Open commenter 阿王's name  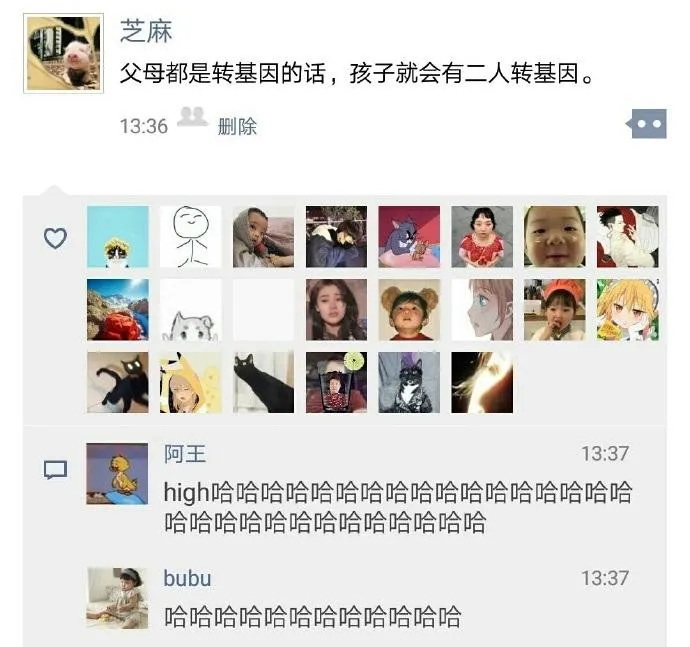pos(185,454)
